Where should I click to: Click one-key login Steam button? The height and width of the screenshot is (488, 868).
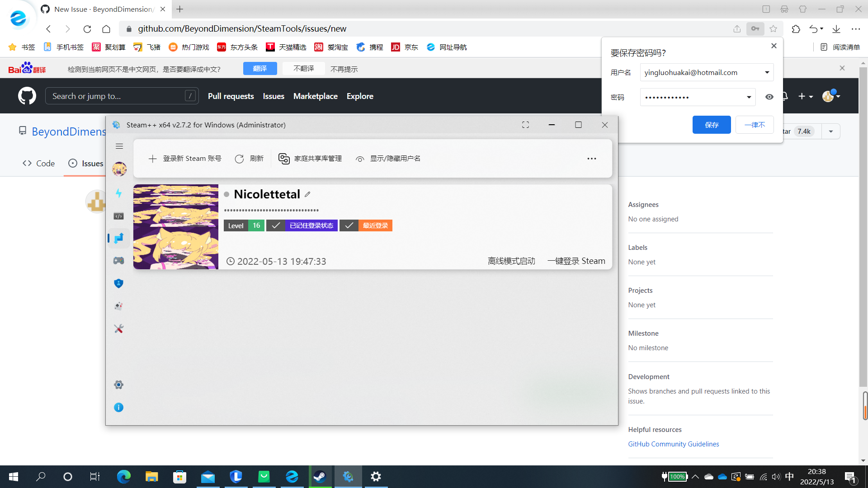coord(576,261)
